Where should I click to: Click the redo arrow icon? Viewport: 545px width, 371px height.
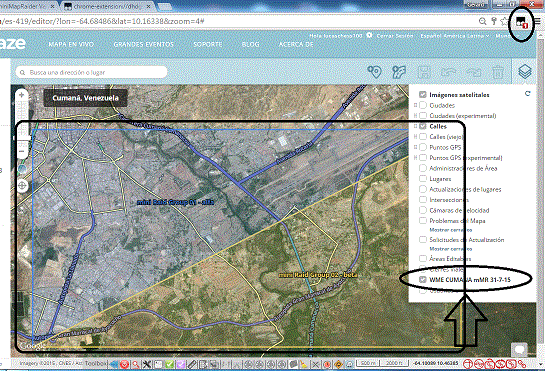pyautogui.click(x=474, y=72)
